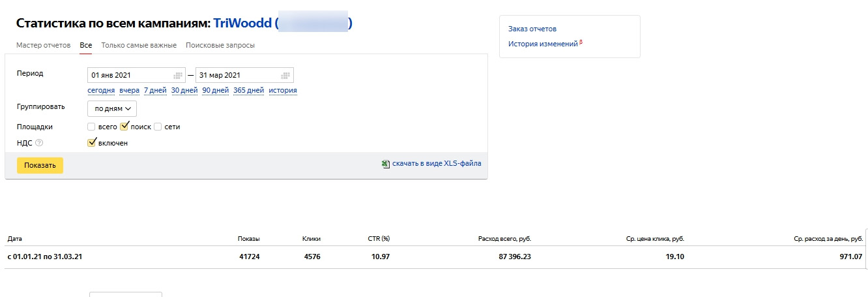Viewport: 868px width, 297px height.
Task: Enable the 'сети' checkbox
Action: (x=158, y=127)
